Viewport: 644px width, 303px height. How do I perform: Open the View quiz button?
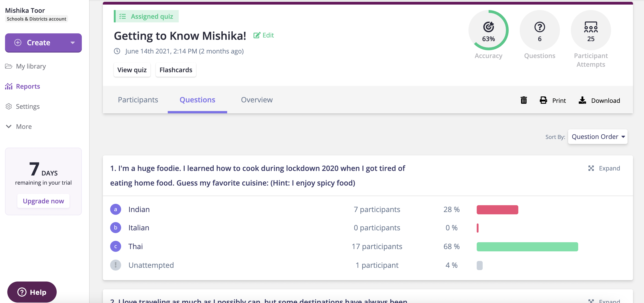[132, 70]
